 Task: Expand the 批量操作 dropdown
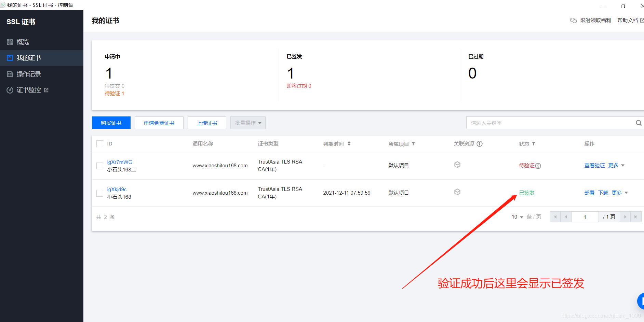248,123
